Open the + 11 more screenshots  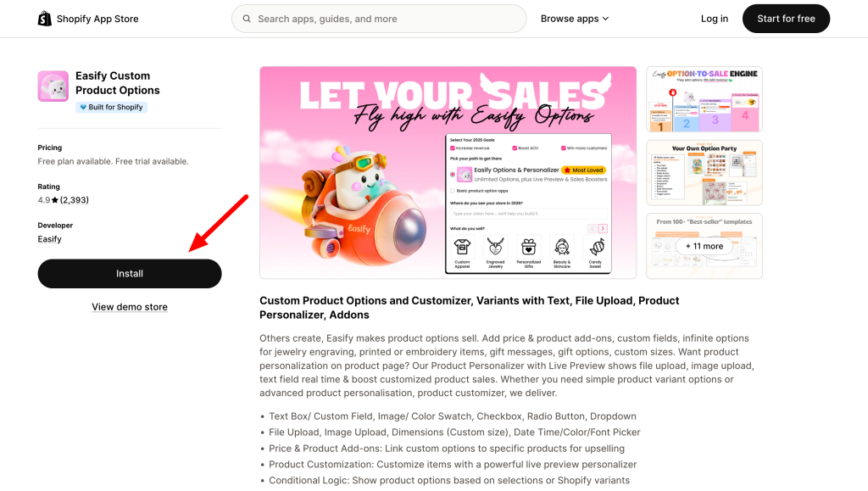[x=704, y=246]
